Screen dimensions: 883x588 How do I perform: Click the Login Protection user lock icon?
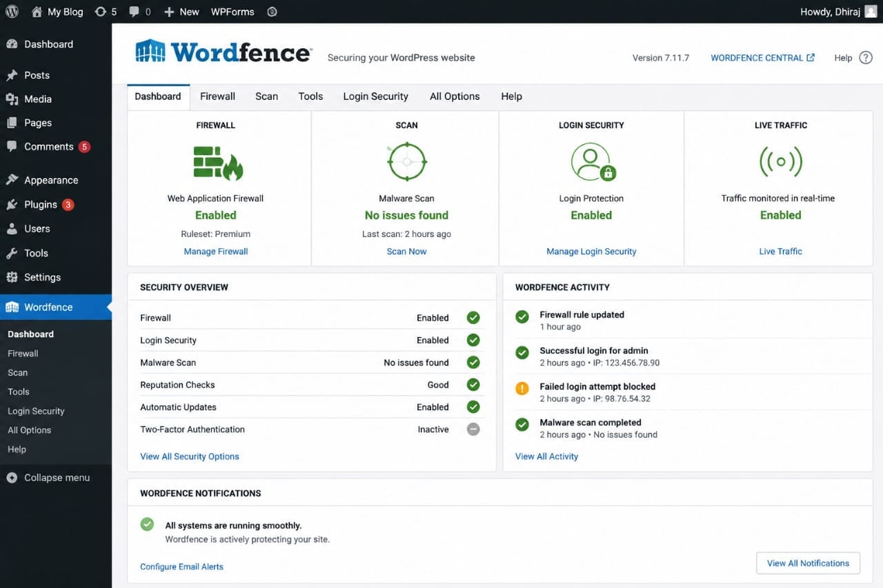593,162
